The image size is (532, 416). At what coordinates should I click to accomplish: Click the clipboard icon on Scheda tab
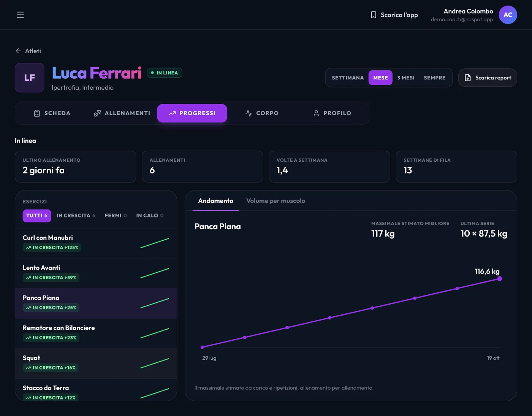[37, 113]
